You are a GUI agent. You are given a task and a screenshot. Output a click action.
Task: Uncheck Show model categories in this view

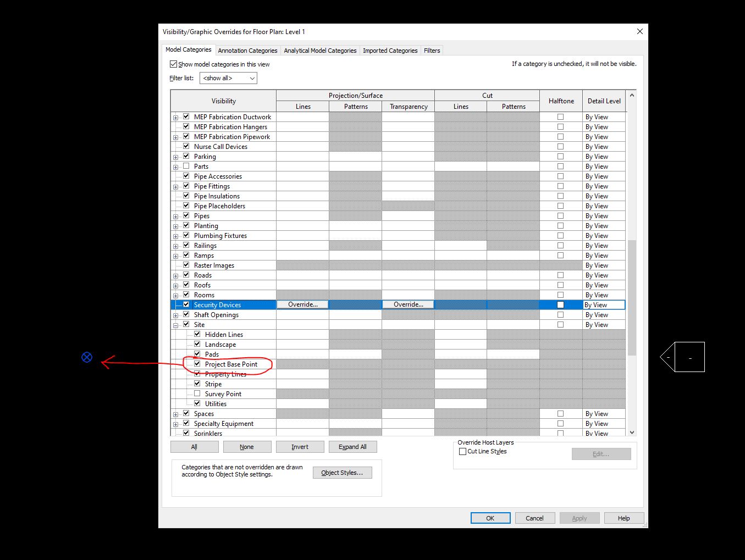tap(173, 64)
